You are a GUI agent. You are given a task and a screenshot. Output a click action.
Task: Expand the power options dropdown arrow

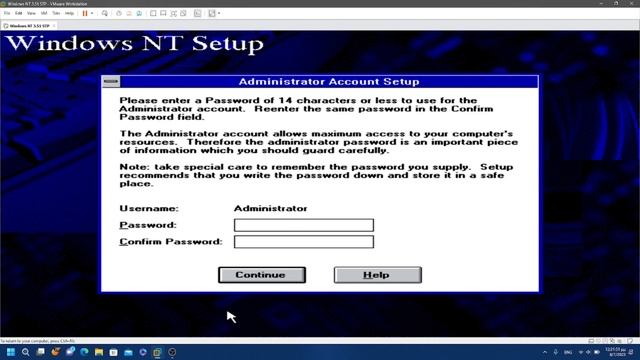click(x=92, y=13)
